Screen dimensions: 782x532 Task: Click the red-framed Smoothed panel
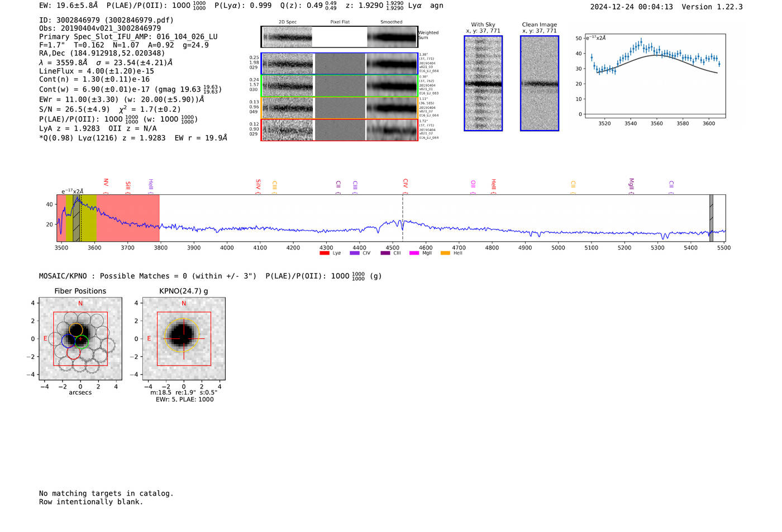392,130
